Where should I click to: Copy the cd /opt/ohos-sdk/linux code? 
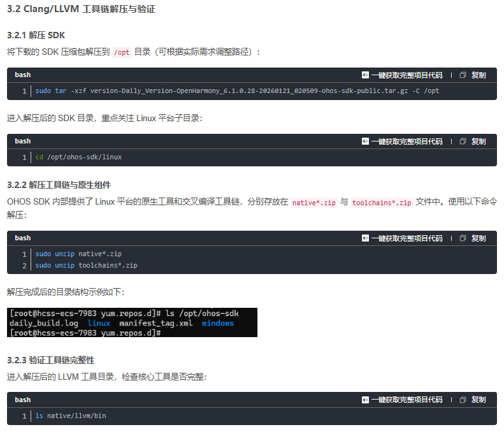click(x=479, y=141)
